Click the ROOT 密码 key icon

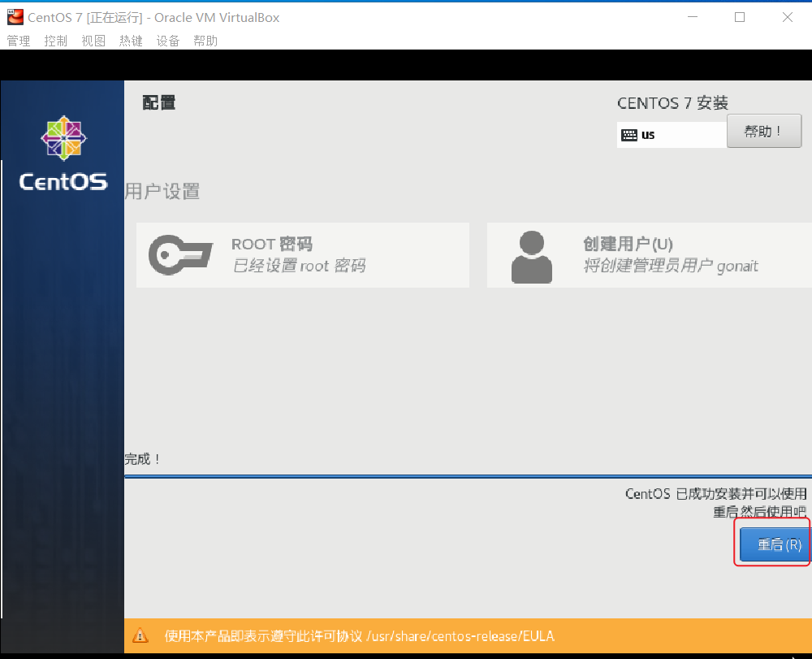click(180, 254)
